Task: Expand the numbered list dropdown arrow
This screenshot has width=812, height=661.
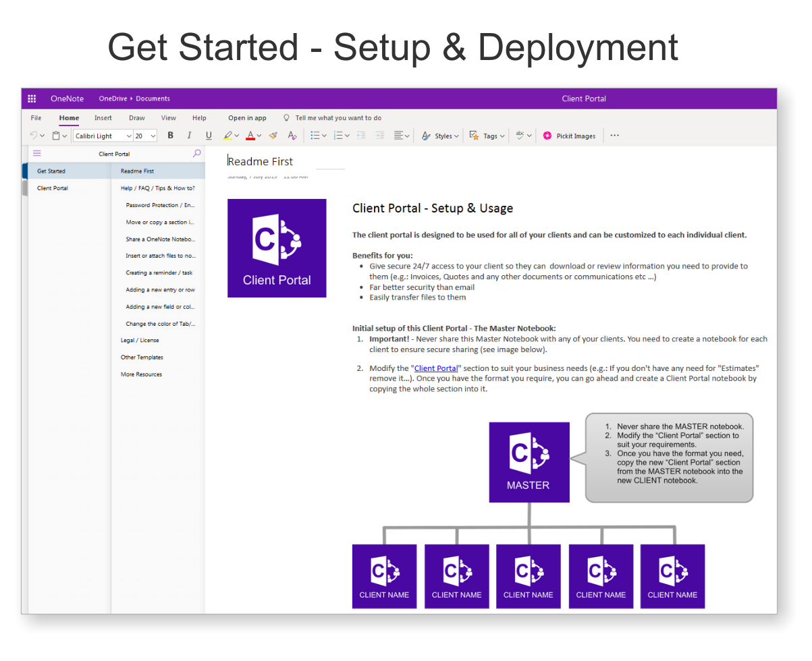Action: coord(347,136)
